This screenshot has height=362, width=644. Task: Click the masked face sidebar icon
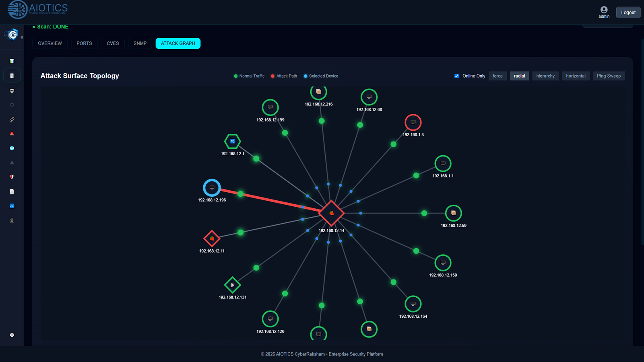tap(12, 90)
